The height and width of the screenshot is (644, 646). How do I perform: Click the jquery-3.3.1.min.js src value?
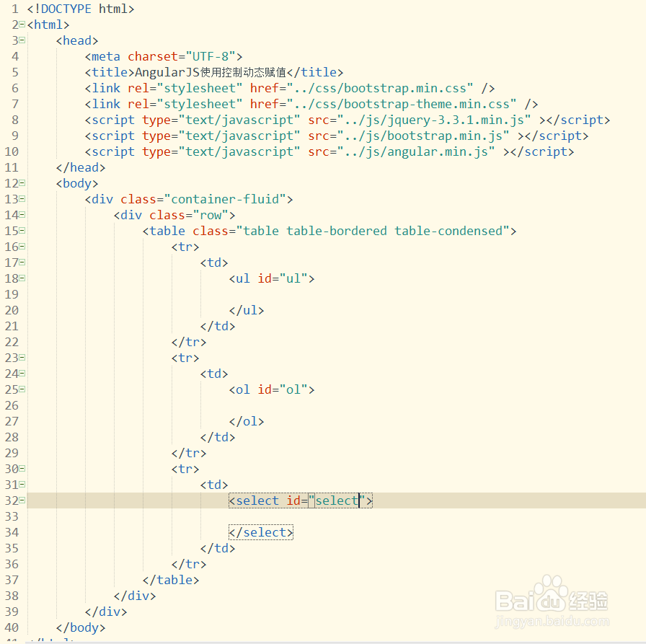click(x=434, y=120)
